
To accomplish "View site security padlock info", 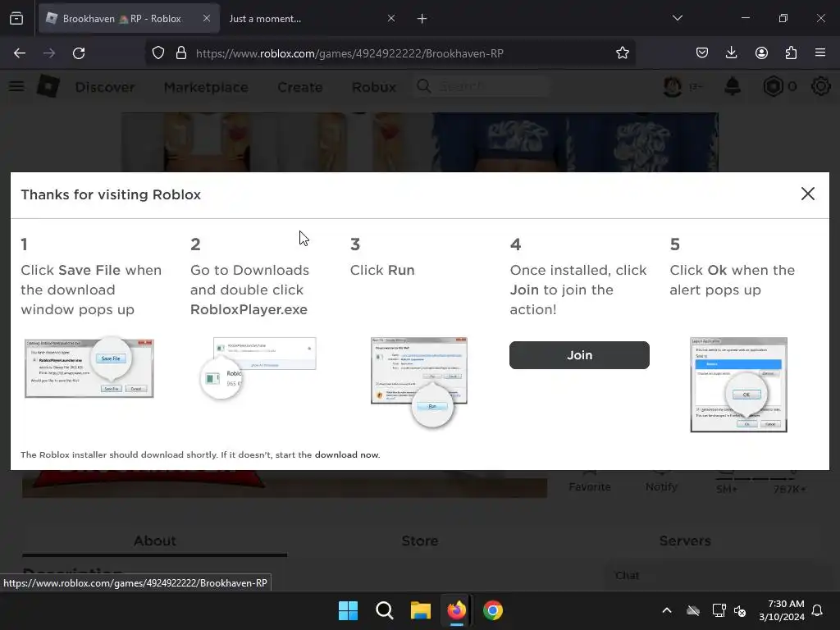I will pyautogui.click(x=181, y=53).
